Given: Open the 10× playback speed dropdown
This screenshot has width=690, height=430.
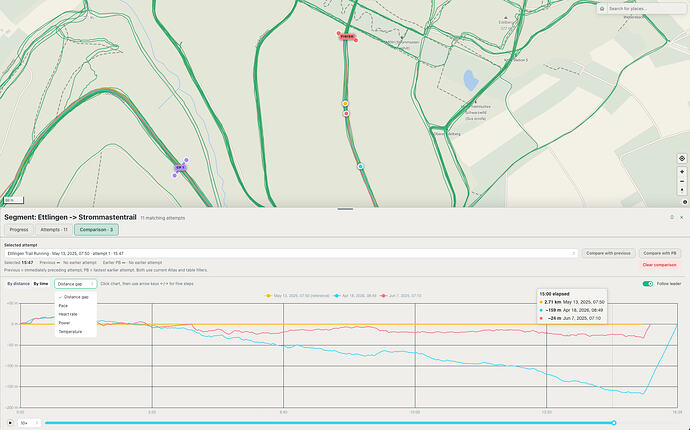Looking at the screenshot, I should tap(30, 423).
